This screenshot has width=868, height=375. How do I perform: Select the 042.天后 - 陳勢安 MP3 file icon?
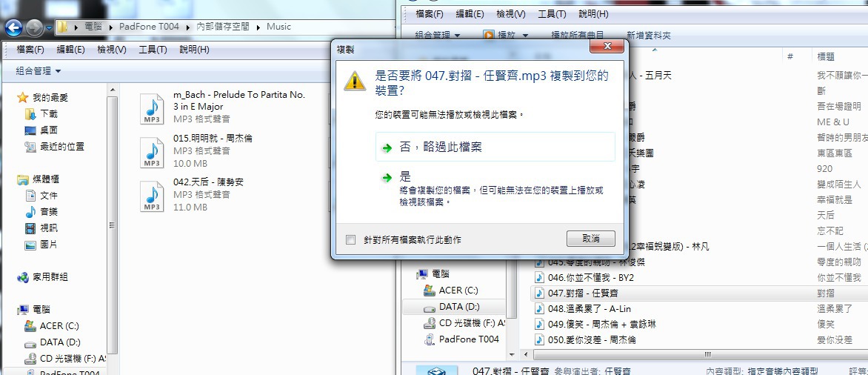pyautogui.click(x=152, y=196)
